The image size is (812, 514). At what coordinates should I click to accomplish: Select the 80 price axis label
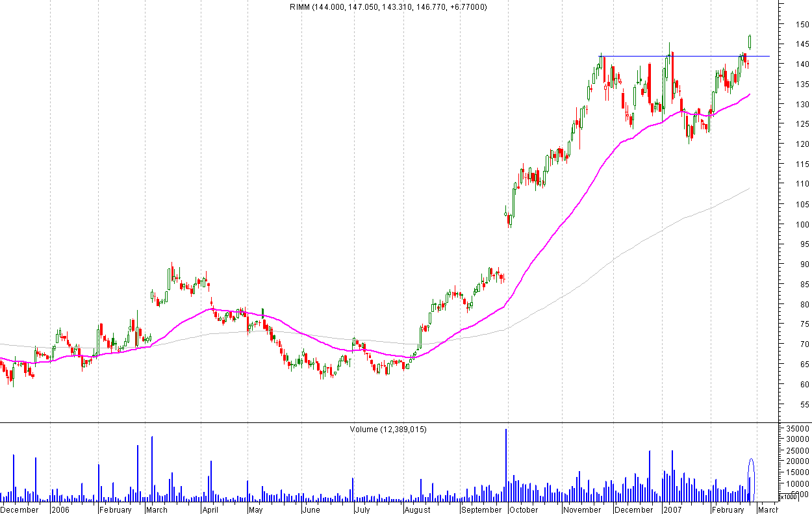point(804,304)
